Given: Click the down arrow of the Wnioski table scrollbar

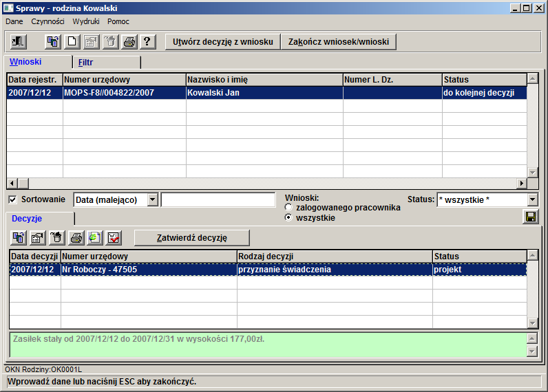Looking at the screenshot, I should tap(532, 172).
